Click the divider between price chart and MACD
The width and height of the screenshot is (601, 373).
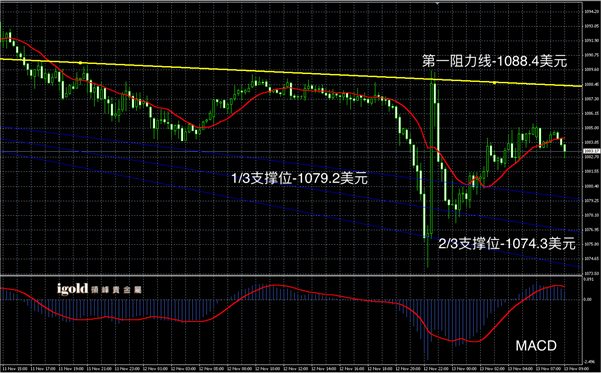pyautogui.click(x=291, y=276)
